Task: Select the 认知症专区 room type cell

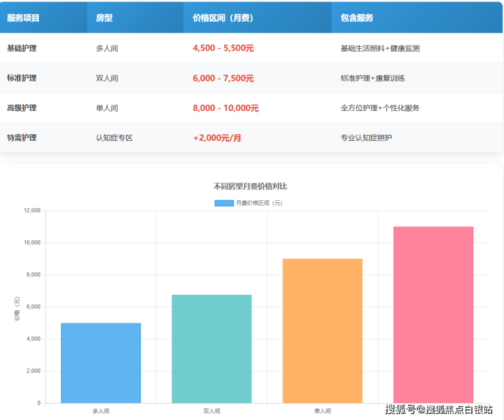Action: click(x=114, y=138)
